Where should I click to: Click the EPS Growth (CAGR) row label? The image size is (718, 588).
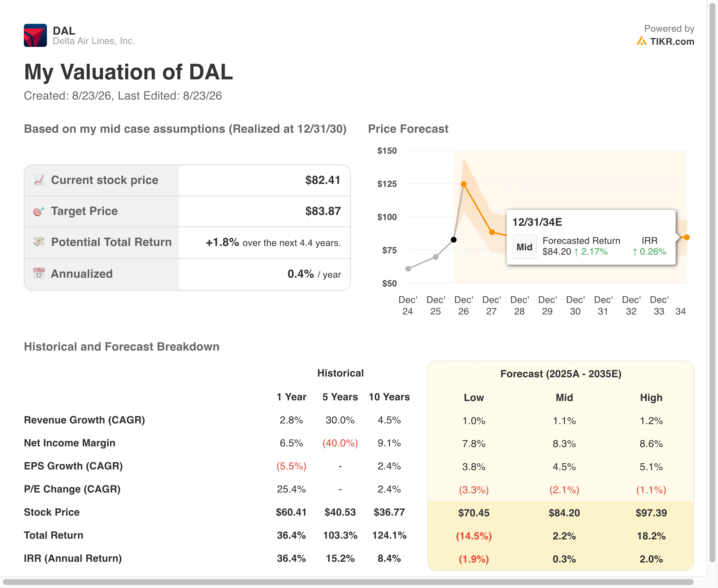tap(73, 466)
